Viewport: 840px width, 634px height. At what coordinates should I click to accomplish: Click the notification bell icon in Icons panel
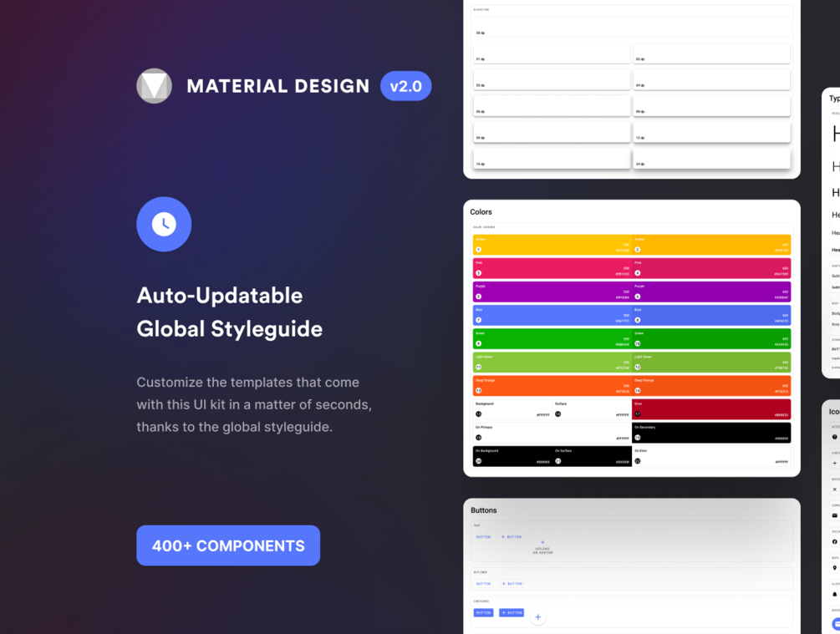(835, 595)
